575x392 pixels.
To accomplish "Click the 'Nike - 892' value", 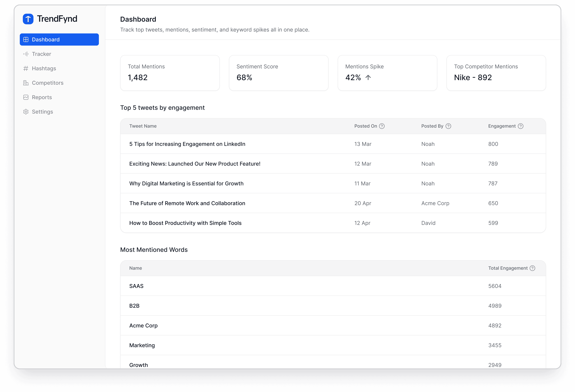I will 473,78.
